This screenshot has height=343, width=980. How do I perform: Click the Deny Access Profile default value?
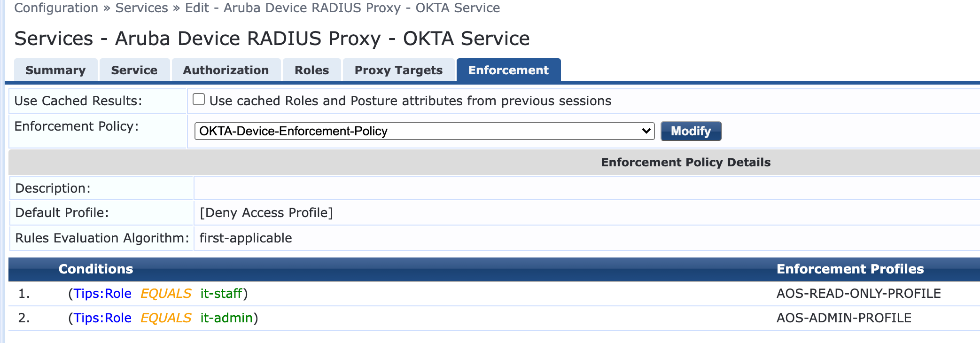(x=266, y=213)
